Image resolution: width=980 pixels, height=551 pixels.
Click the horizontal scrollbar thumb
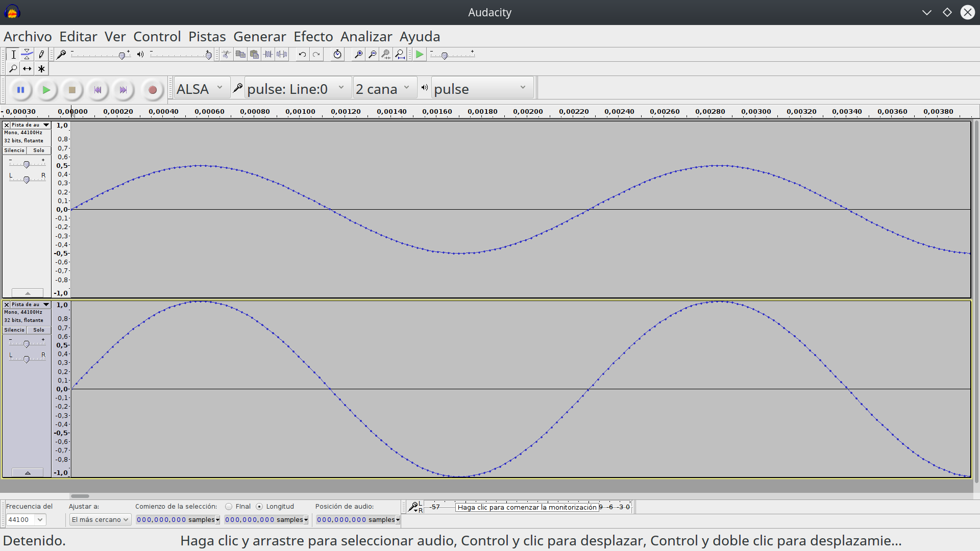(x=80, y=496)
